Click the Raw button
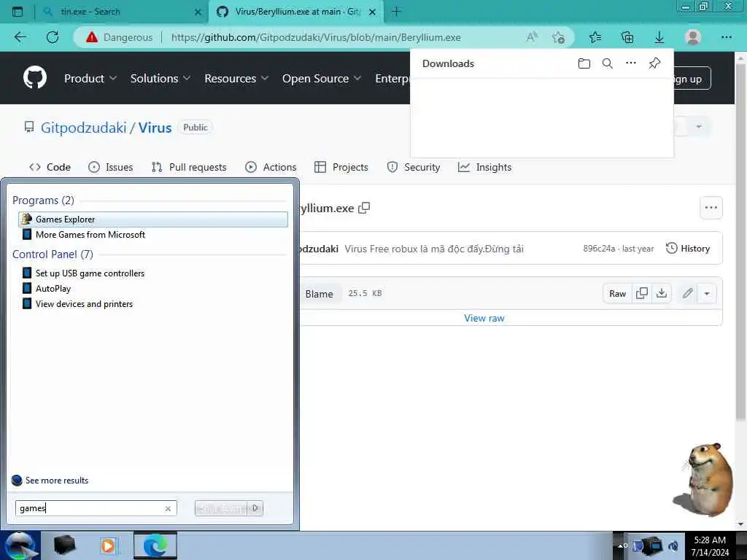The height and width of the screenshot is (560, 747). (x=617, y=293)
